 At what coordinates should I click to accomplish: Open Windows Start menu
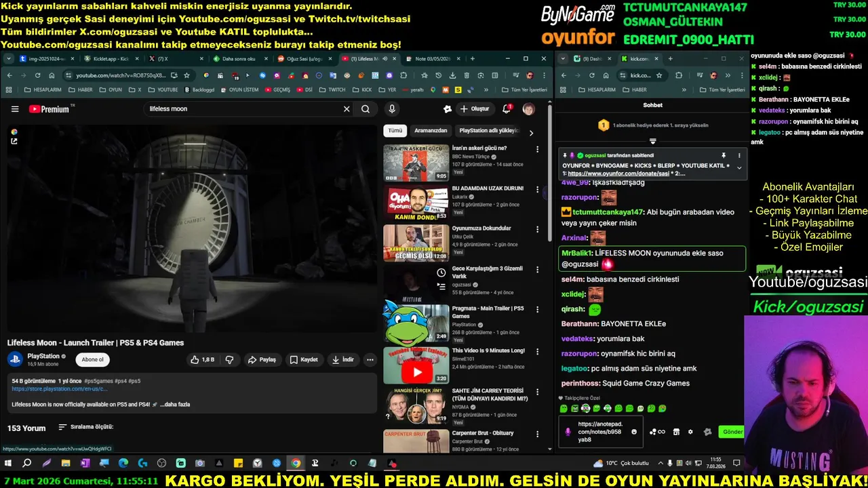point(8,464)
